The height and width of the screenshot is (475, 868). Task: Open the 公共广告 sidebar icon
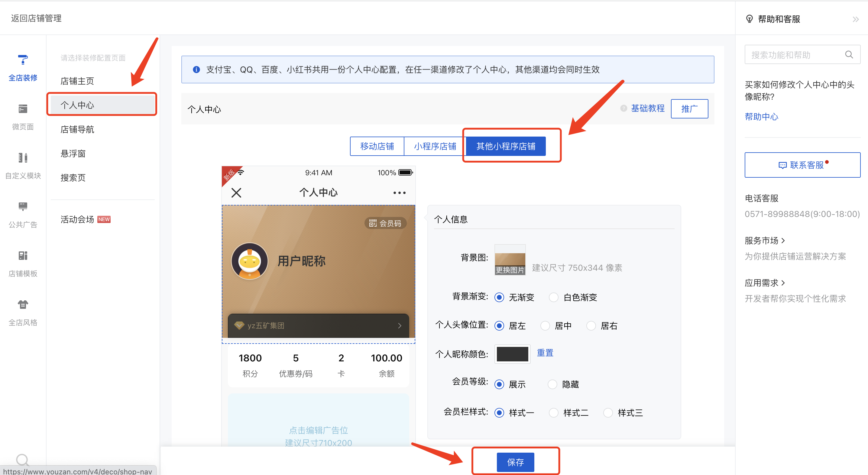coord(23,206)
